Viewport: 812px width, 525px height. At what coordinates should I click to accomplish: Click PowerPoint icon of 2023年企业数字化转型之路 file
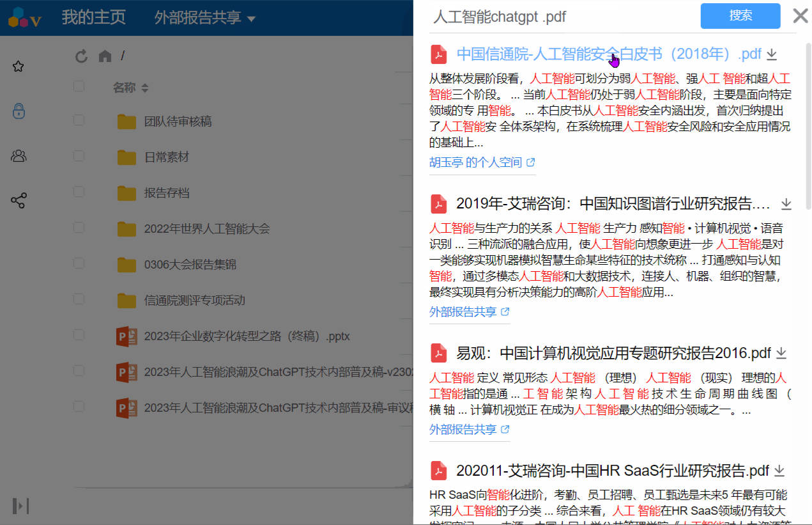pos(127,336)
